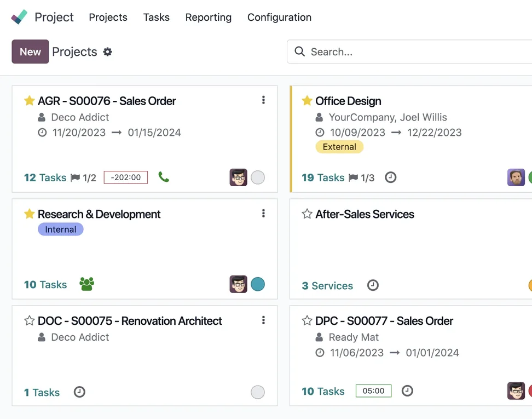The image size is (532, 419).
Task: Open 12 Tasks link on AGR project
Action: (45, 177)
